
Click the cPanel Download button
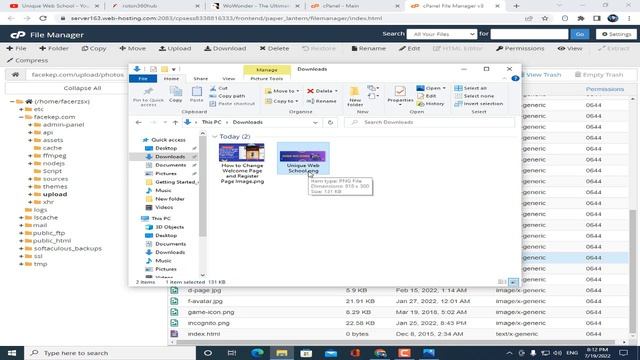click(x=225, y=48)
